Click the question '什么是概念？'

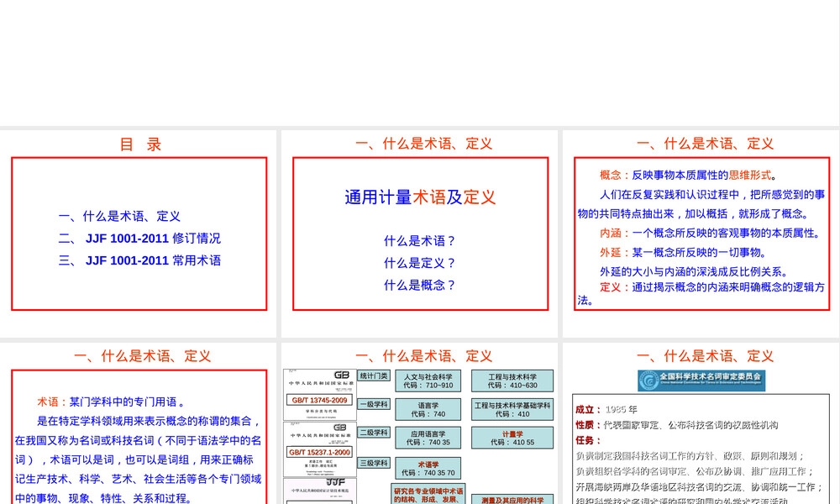tap(420, 285)
